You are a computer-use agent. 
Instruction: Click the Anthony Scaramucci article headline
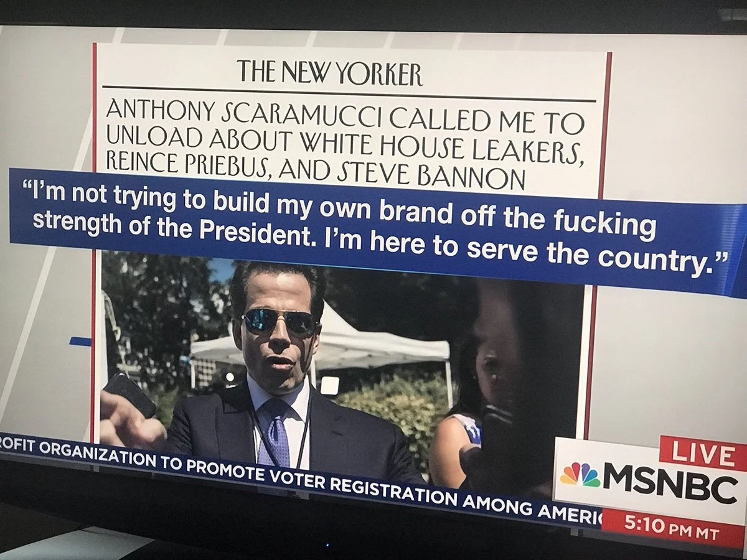pyautogui.click(x=345, y=144)
